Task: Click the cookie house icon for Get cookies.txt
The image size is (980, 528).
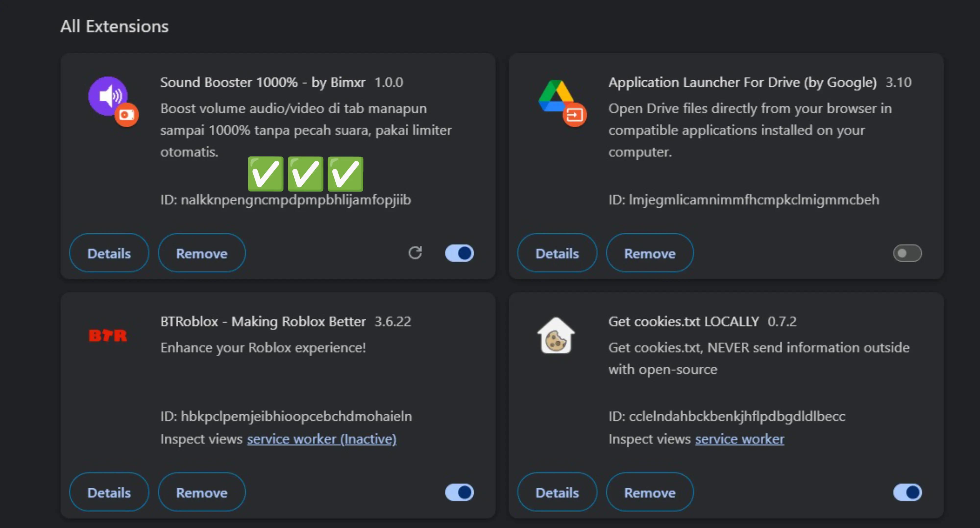Action: tap(556, 336)
